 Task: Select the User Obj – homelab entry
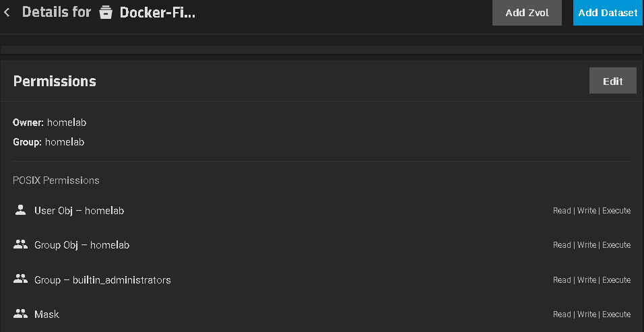[79, 211]
